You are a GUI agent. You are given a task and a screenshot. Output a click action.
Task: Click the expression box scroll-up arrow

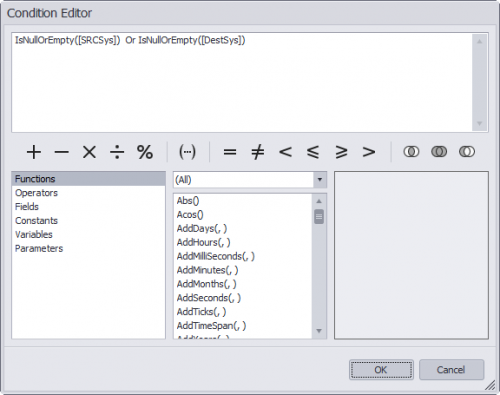pyautogui.click(x=479, y=41)
